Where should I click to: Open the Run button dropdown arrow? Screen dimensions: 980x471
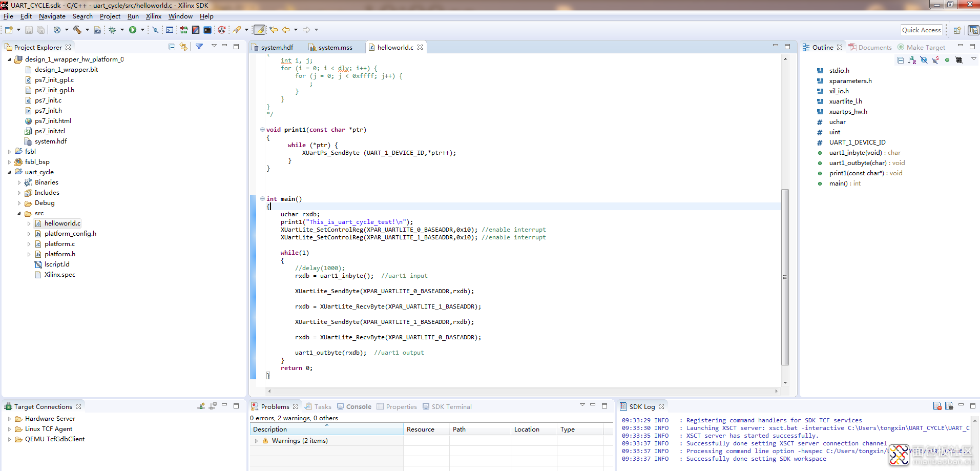pyautogui.click(x=142, y=30)
